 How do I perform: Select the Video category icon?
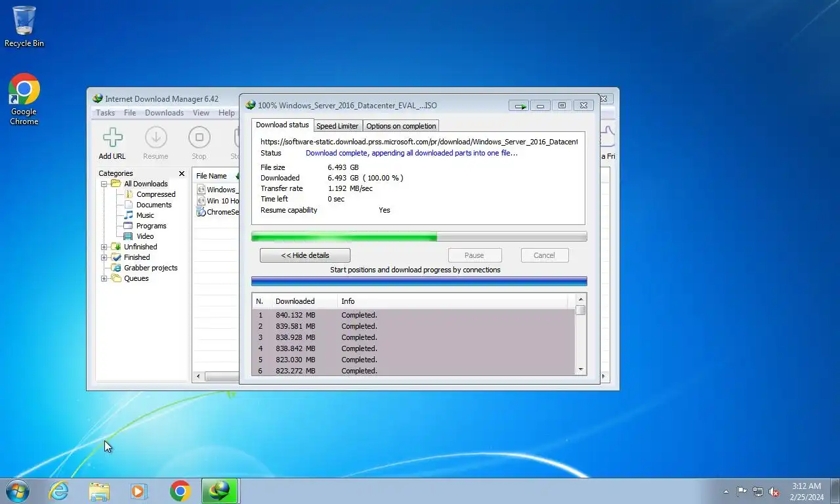tap(129, 236)
